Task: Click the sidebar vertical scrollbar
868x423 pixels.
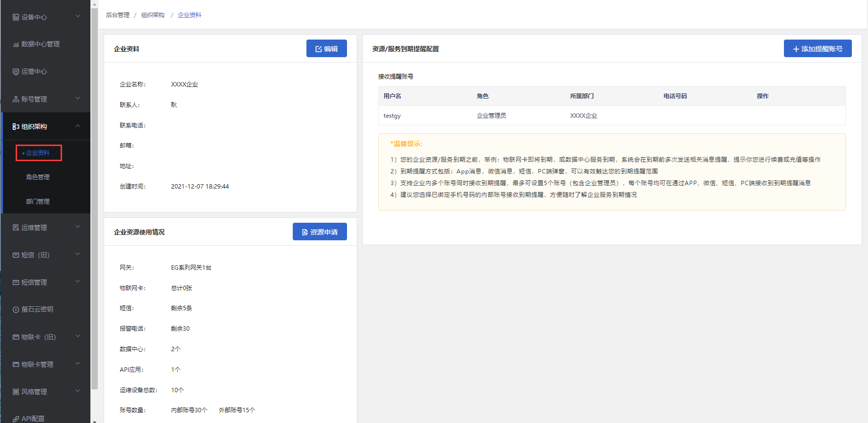Action: [x=94, y=198]
